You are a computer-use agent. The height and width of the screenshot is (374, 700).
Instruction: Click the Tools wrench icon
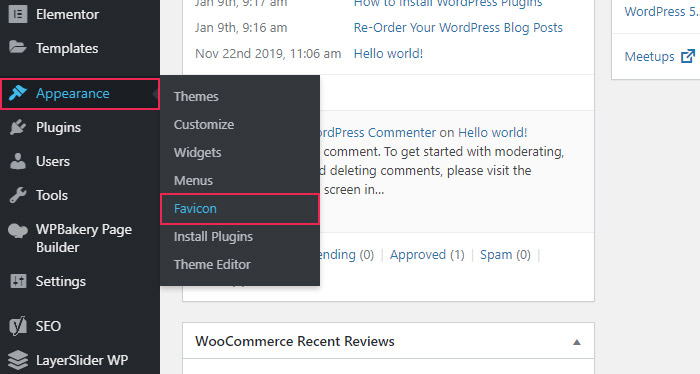tap(18, 195)
